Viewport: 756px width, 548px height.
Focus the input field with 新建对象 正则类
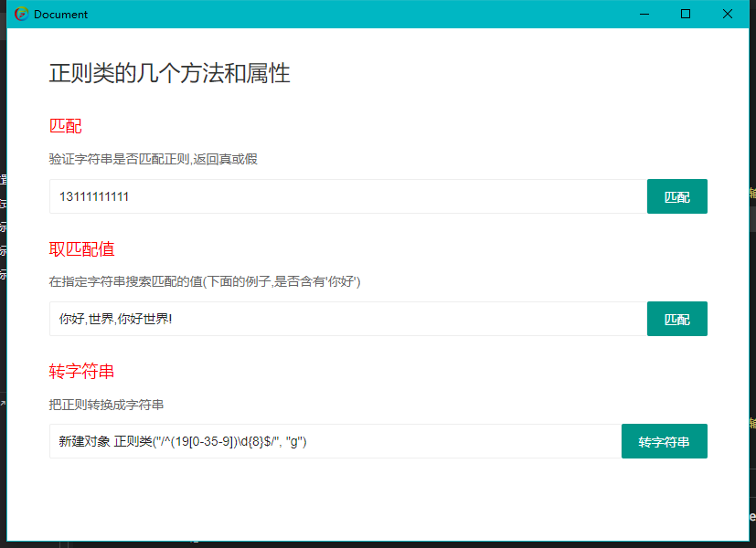tap(335, 441)
